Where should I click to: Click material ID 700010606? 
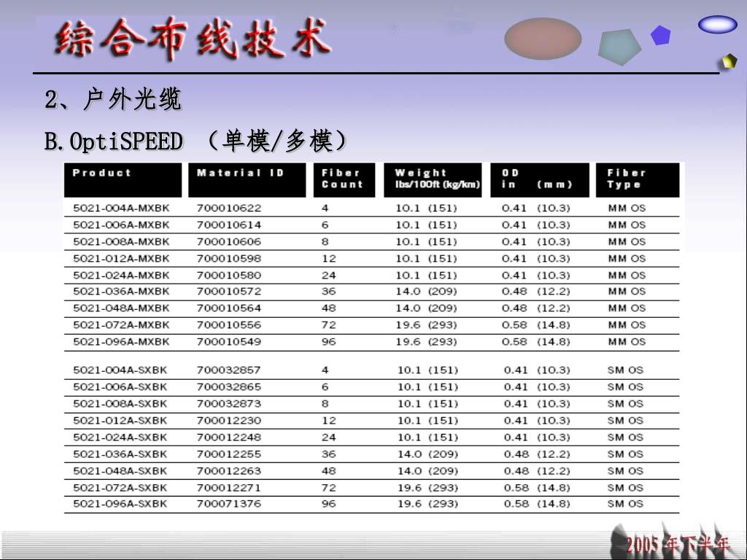coord(229,242)
